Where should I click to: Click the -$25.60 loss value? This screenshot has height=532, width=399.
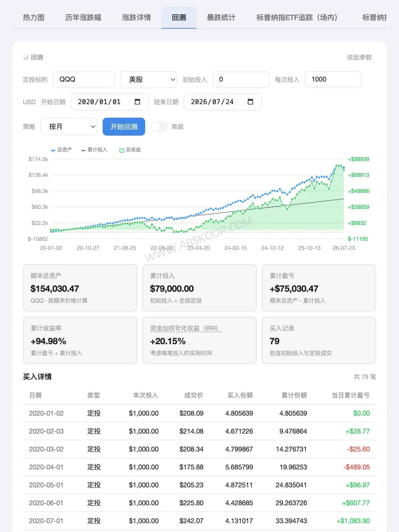(358, 449)
